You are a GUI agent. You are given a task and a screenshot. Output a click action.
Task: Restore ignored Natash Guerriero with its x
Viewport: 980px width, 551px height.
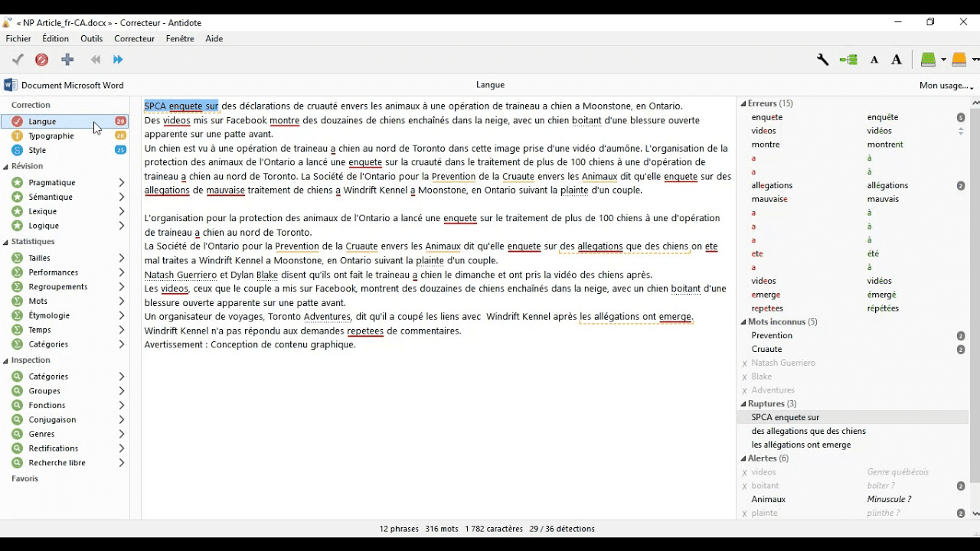pos(744,364)
